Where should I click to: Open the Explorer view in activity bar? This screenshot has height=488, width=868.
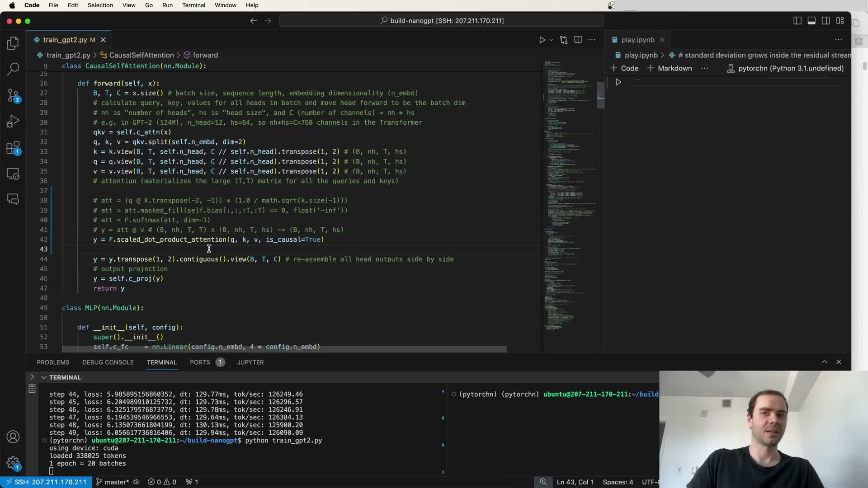point(13,43)
